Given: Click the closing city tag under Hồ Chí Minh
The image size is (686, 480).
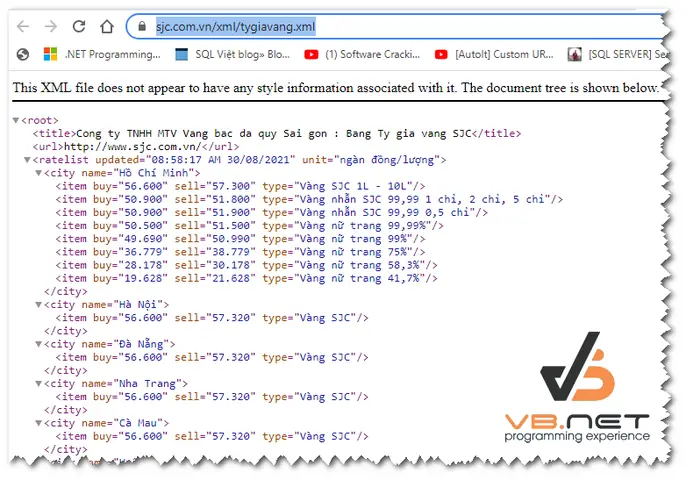Looking at the screenshot, I should [66, 291].
